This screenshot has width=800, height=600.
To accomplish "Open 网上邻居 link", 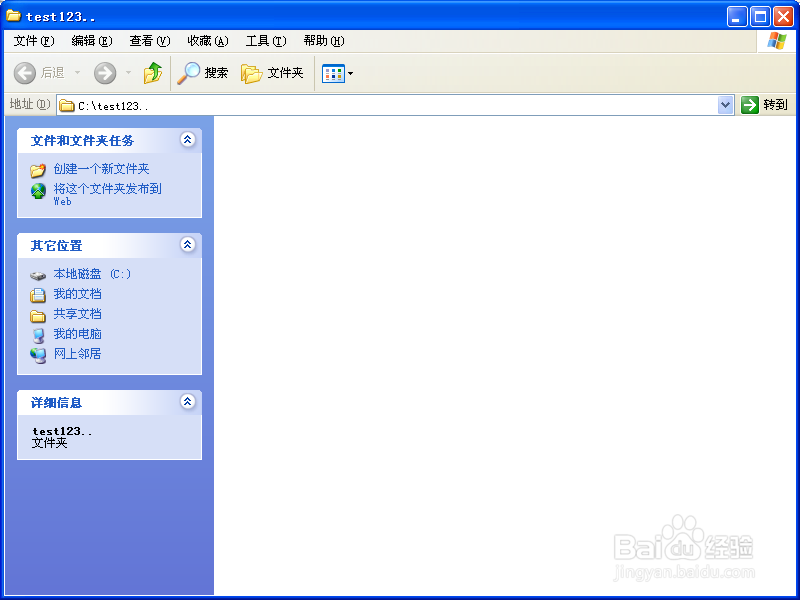I will tap(78, 354).
